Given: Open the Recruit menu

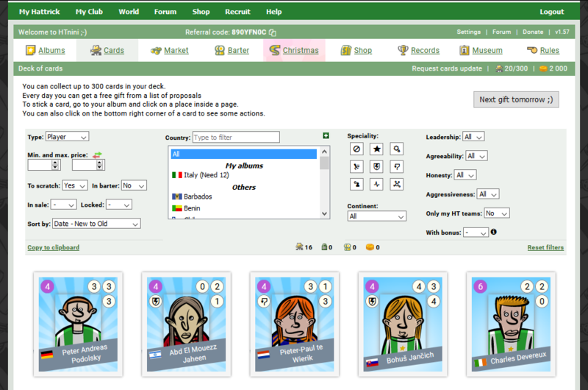Looking at the screenshot, I should (x=237, y=12).
